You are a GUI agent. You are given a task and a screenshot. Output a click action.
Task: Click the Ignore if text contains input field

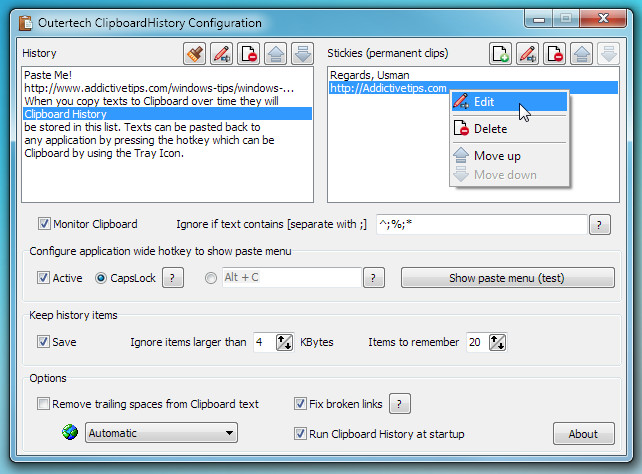coord(482,224)
